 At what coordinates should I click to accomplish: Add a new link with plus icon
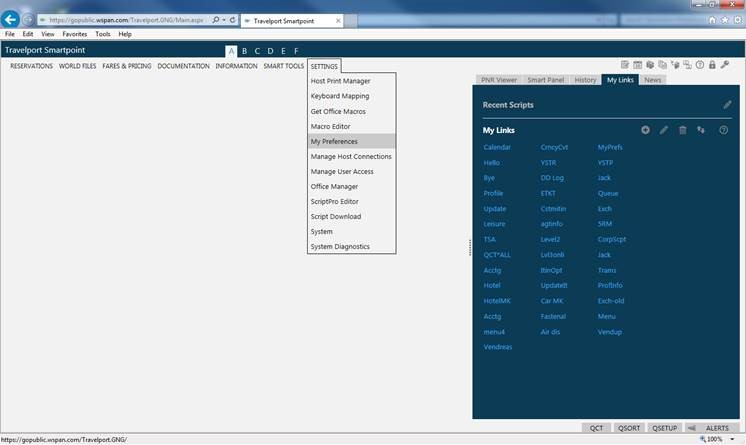point(645,130)
